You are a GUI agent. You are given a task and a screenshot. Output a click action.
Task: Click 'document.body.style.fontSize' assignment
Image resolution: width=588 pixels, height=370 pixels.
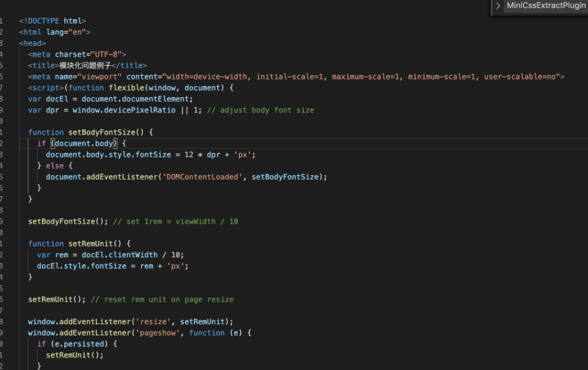tap(108, 155)
